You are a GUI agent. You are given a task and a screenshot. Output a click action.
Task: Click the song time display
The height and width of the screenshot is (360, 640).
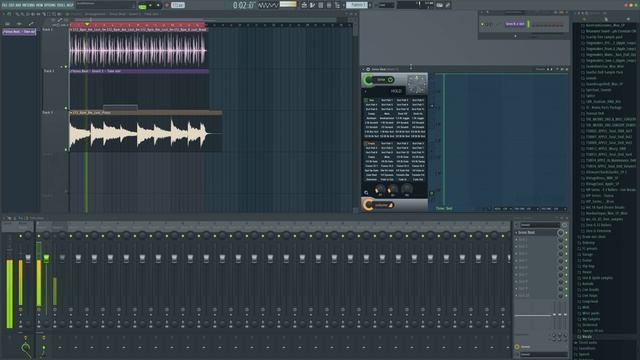(x=243, y=5)
